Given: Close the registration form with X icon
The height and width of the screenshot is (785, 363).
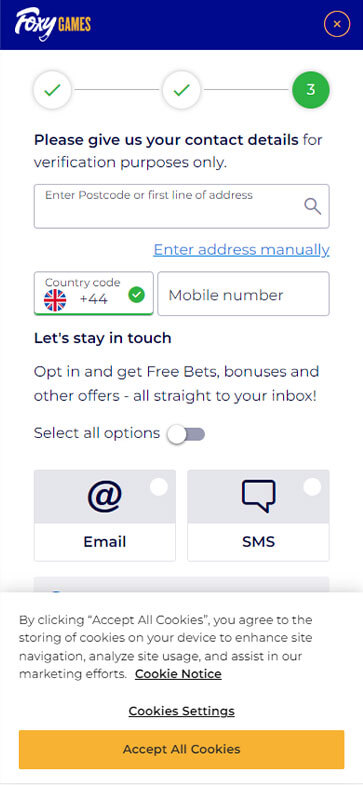Looking at the screenshot, I should 337,24.
